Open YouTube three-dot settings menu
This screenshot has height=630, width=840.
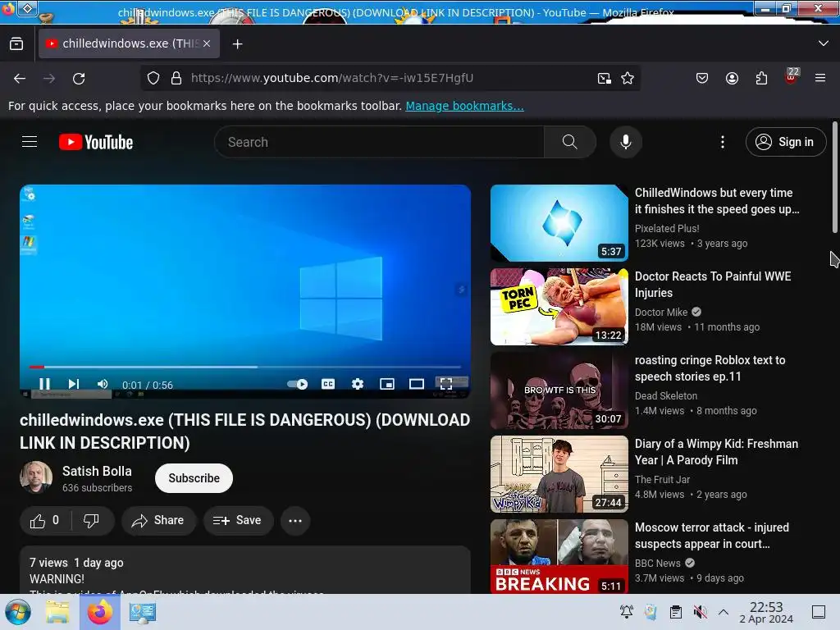point(722,142)
